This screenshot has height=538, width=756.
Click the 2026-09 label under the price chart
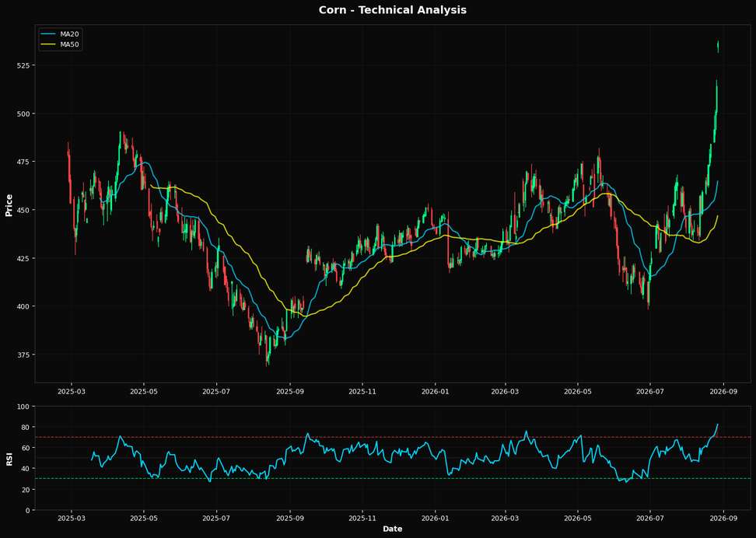click(x=723, y=391)
